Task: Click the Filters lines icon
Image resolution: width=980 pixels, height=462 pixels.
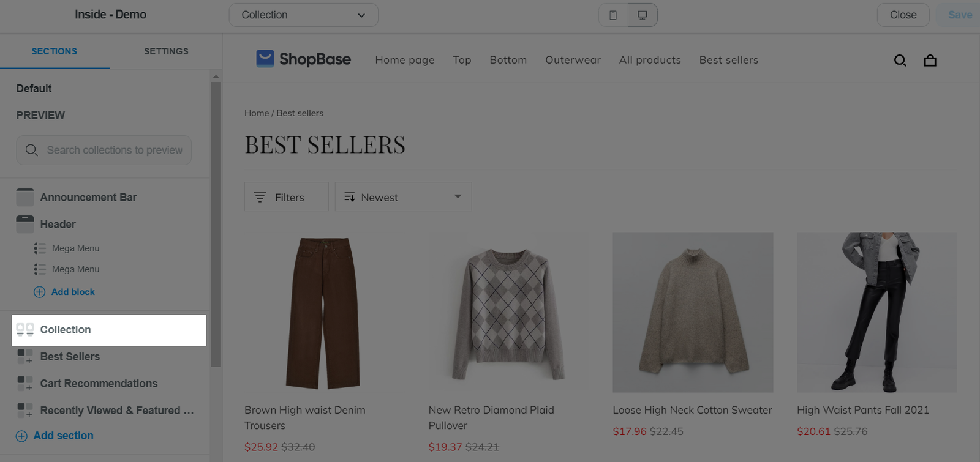Action: pos(260,198)
